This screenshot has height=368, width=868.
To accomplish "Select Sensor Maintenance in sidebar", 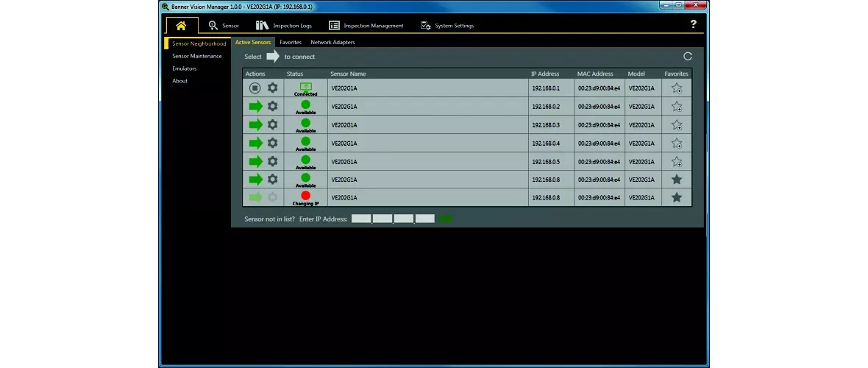I will tap(197, 56).
